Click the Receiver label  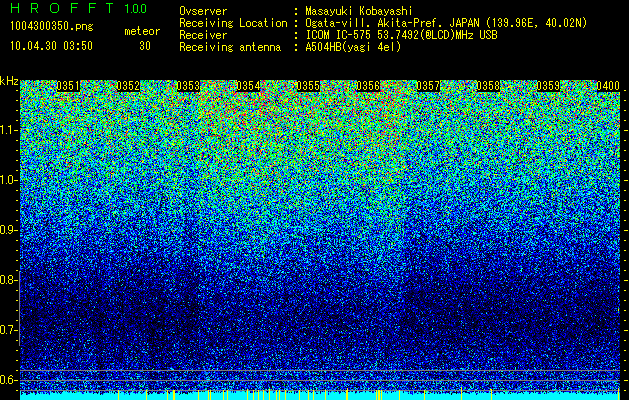point(203,35)
